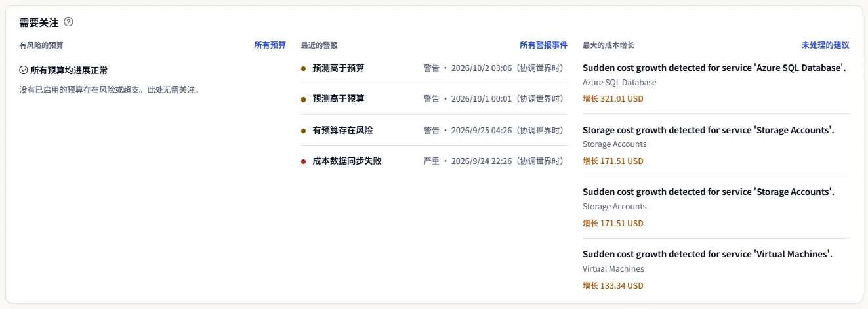Image resolution: width=868 pixels, height=309 pixels.
Task: Click the Virtual Machines service subtitle
Action: pyautogui.click(x=613, y=269)
